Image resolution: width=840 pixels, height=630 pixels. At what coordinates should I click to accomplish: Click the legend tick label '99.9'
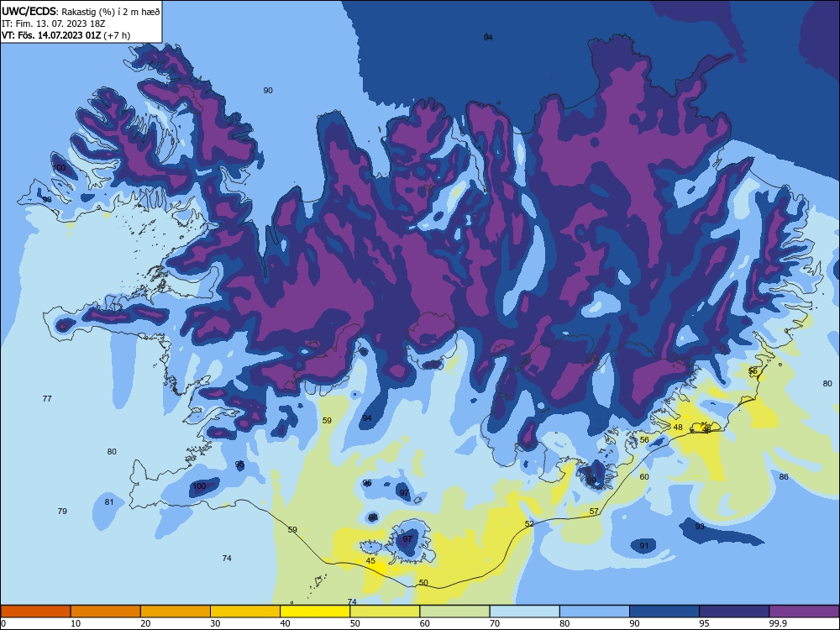coord(777,623)
